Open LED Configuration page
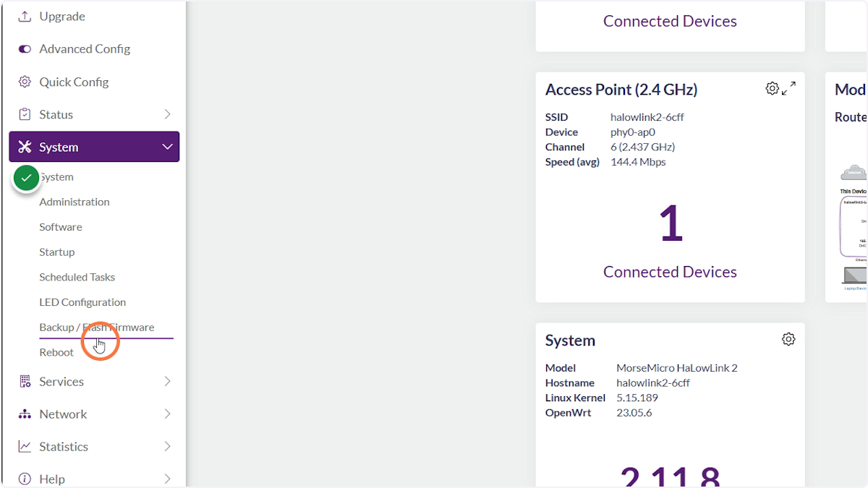868x488 pixels. click(x=82, y=302)
